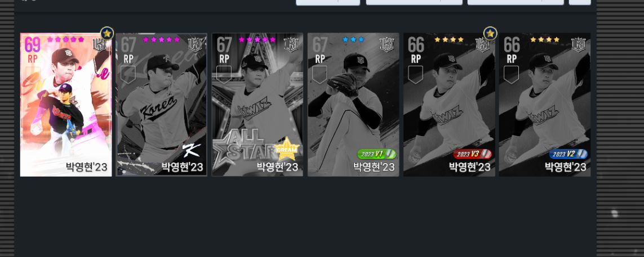The height and width of the screenshot is (257, 644).
Task: Select the 2023 V2 player card
Action: click(x=545, y=105)
